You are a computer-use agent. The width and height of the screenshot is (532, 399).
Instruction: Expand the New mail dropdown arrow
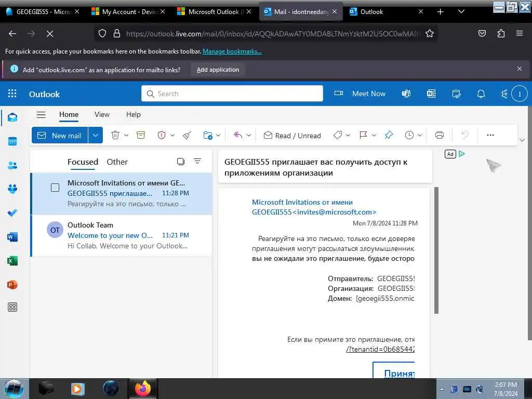(96, 135)
